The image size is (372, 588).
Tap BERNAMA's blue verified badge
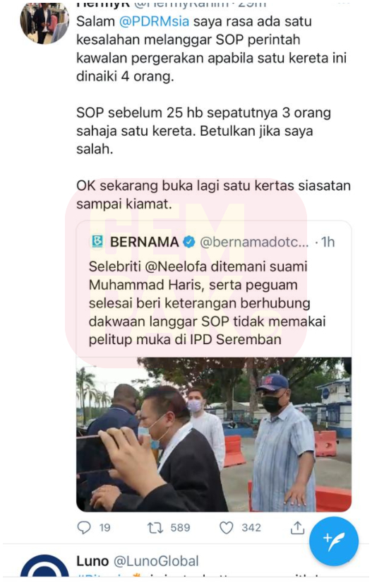click(x=188, y=242)
